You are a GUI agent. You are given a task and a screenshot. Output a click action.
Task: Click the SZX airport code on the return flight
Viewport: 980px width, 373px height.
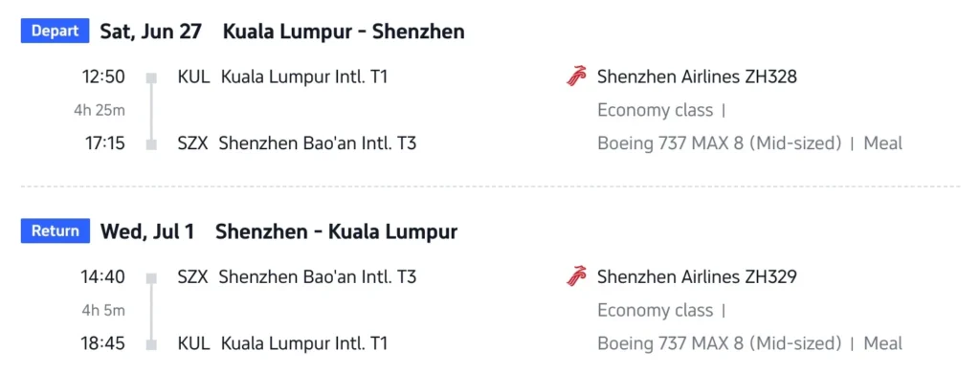click(x=192, y=276)
